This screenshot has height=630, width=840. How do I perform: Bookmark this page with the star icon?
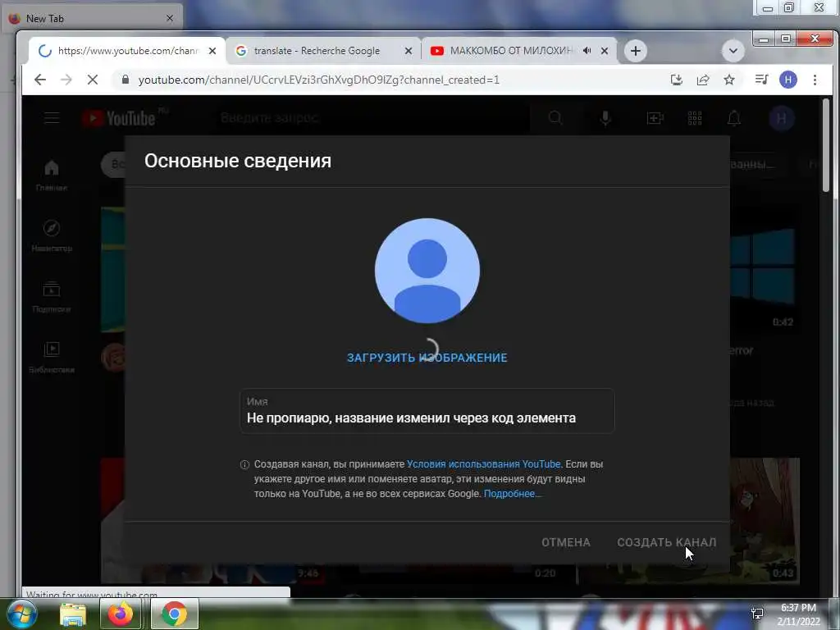tap(729, 80)
